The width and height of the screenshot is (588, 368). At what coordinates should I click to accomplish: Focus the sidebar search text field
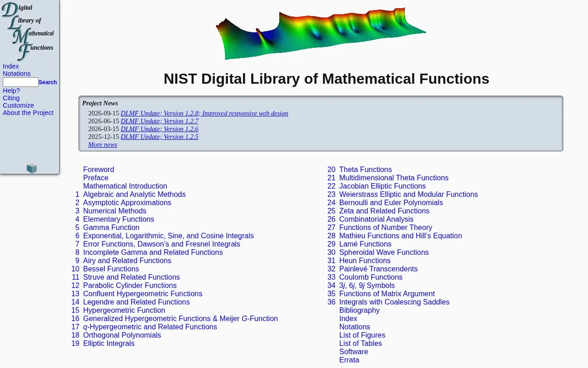(21, 82)
